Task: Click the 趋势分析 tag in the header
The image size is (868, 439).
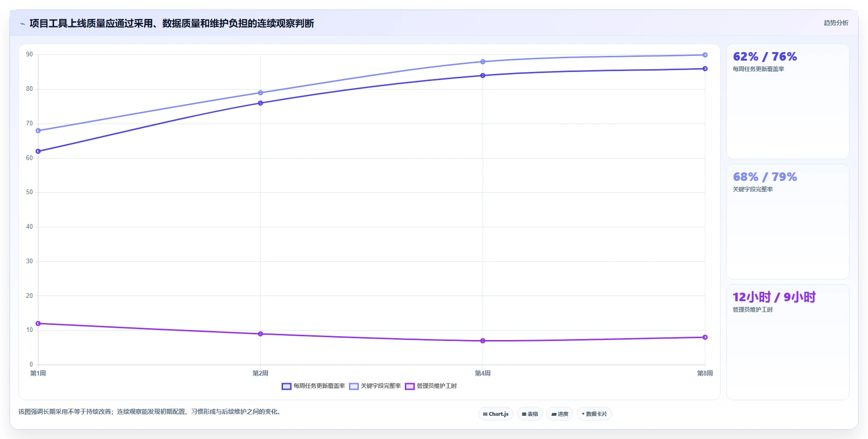Action: tap(836, 23)
